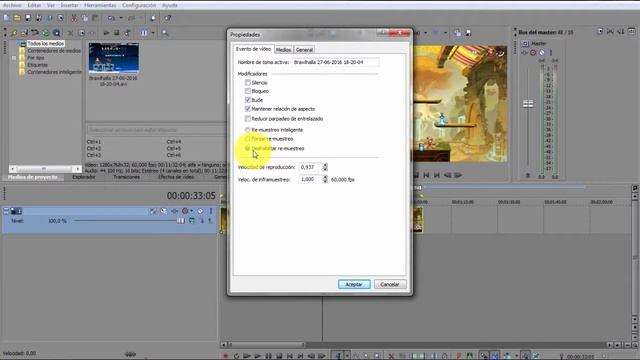This screenshot has width=640, height=360.
Task: Open the Undo history dropdown arrow
Action: pos(121,18)
